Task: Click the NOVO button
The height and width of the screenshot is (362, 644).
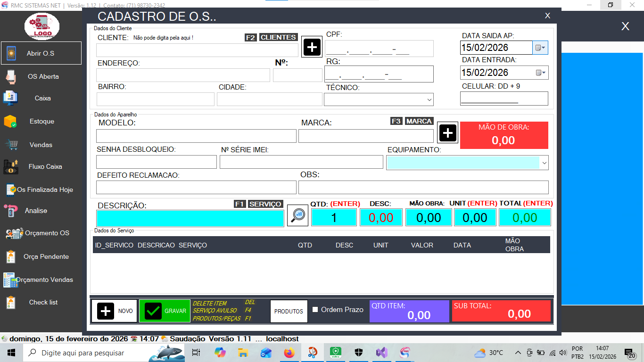Action: click(115, 311)
